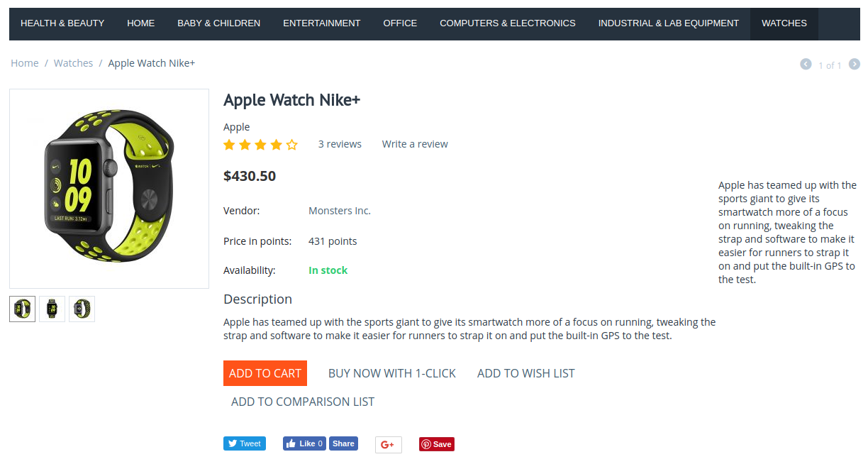Image resolution: width=868 pixels, height=469 pixels.
Task: Click Add to Comparison List
Action: tap(303, 402)
